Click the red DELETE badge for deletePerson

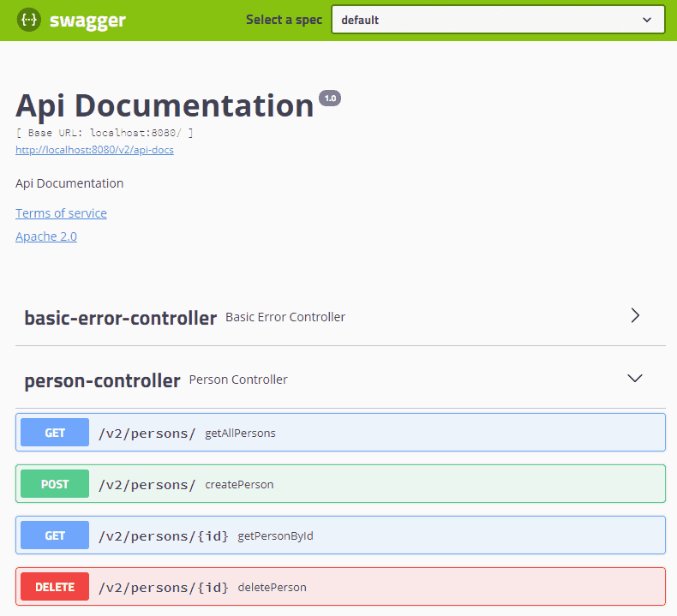tap(55, 587)
